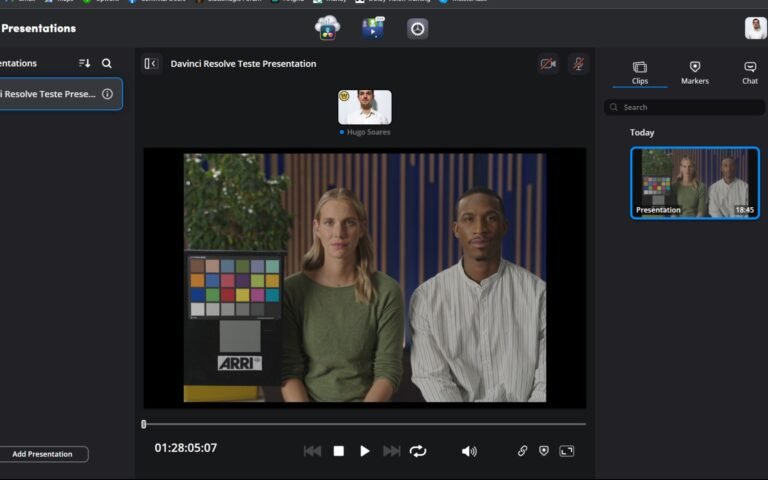Copy the presentation link

coord(522,451)
